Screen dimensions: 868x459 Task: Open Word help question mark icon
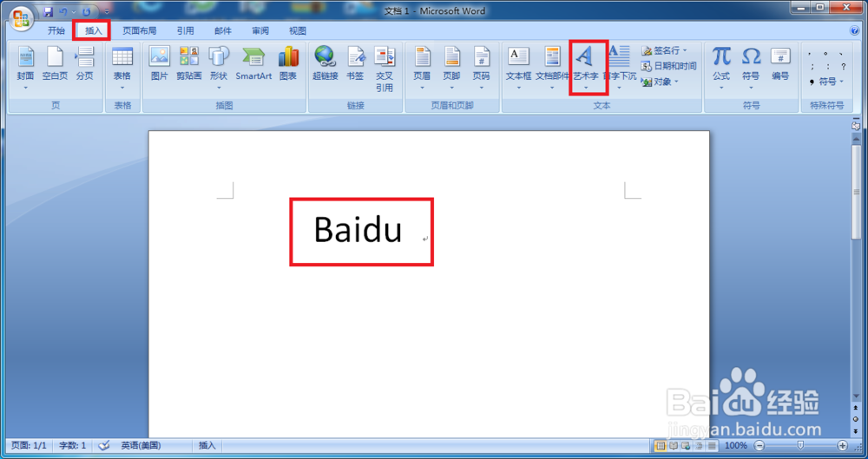(x=856, y=31)
